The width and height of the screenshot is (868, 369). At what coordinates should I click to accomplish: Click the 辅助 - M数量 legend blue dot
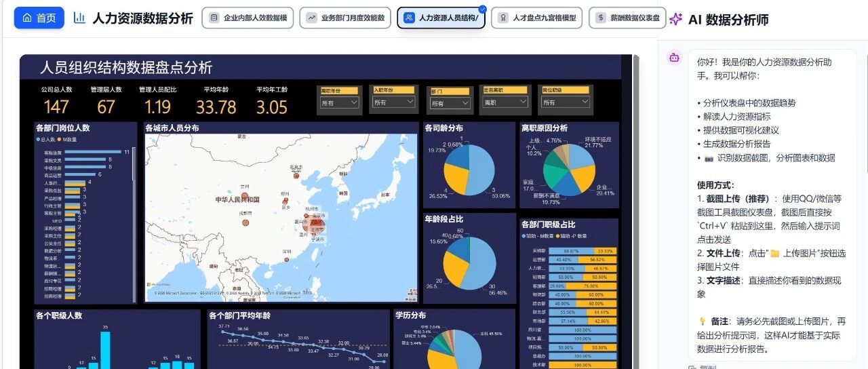(x=524, y=236)
